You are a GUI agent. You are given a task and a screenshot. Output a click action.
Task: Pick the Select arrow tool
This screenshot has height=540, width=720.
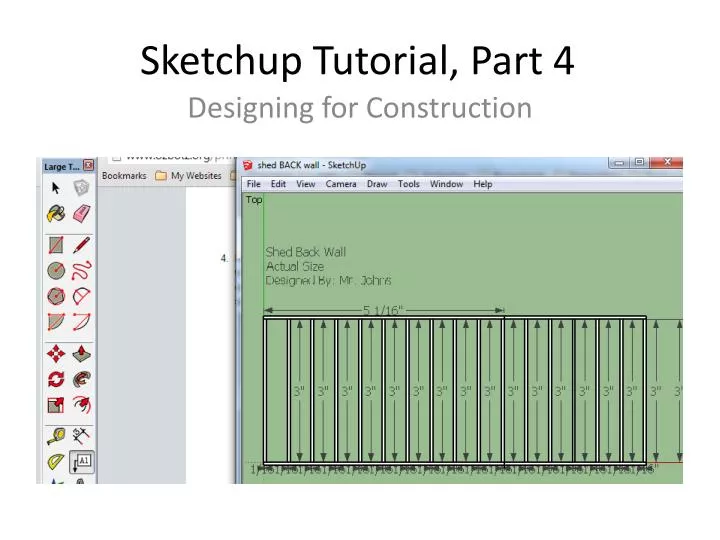point(56,188)
